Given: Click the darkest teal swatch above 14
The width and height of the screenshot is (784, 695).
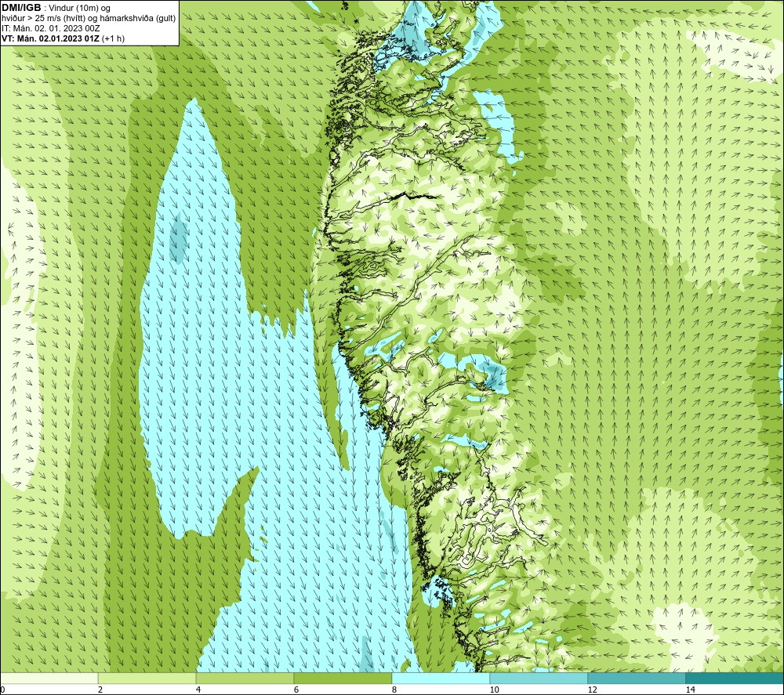Looking at the screenshot, I should coord(735,678).
